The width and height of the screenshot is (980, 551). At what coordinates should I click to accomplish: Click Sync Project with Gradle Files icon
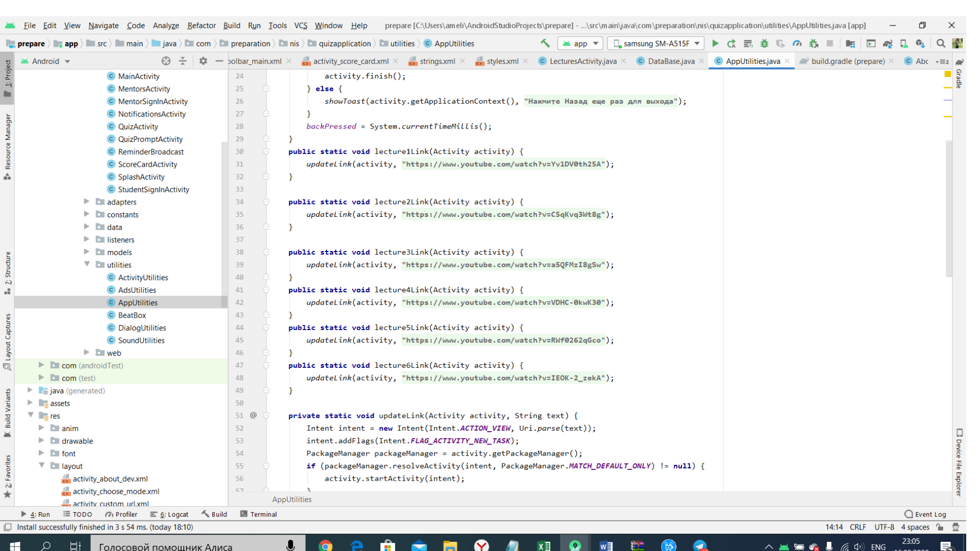(x=888, y=43)
